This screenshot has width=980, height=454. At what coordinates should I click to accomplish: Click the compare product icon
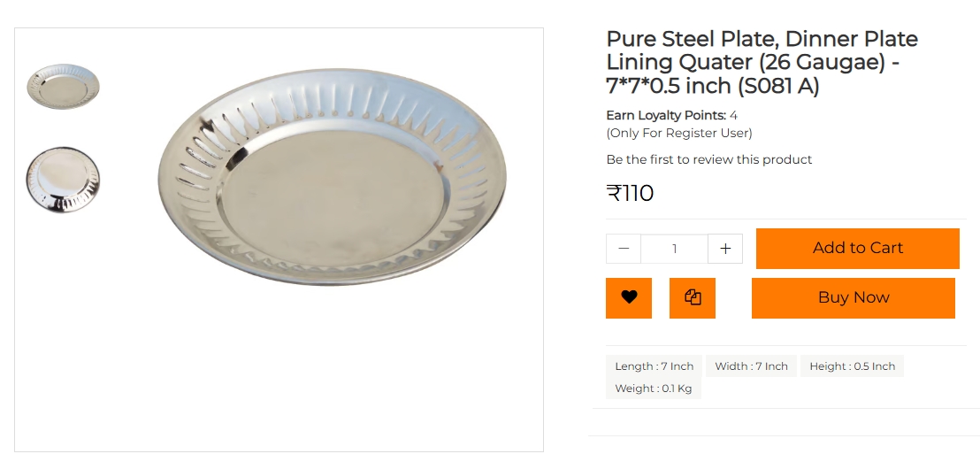coord(693,298)
